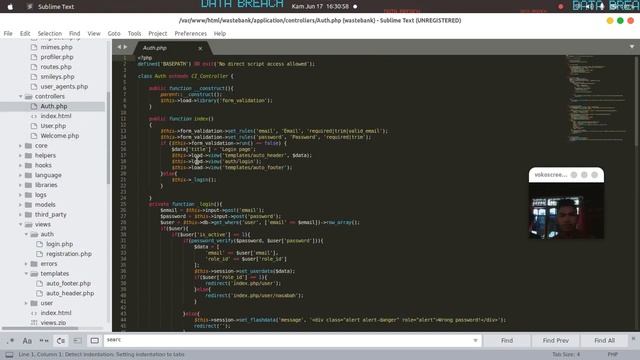Open the Selection menu
Viewport: 640px width, 360px height.
point(49,33)
